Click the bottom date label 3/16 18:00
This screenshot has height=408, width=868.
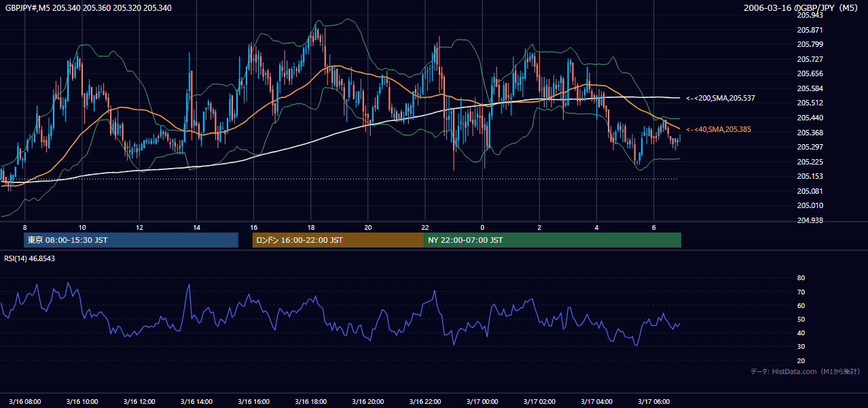click(312, 401)
